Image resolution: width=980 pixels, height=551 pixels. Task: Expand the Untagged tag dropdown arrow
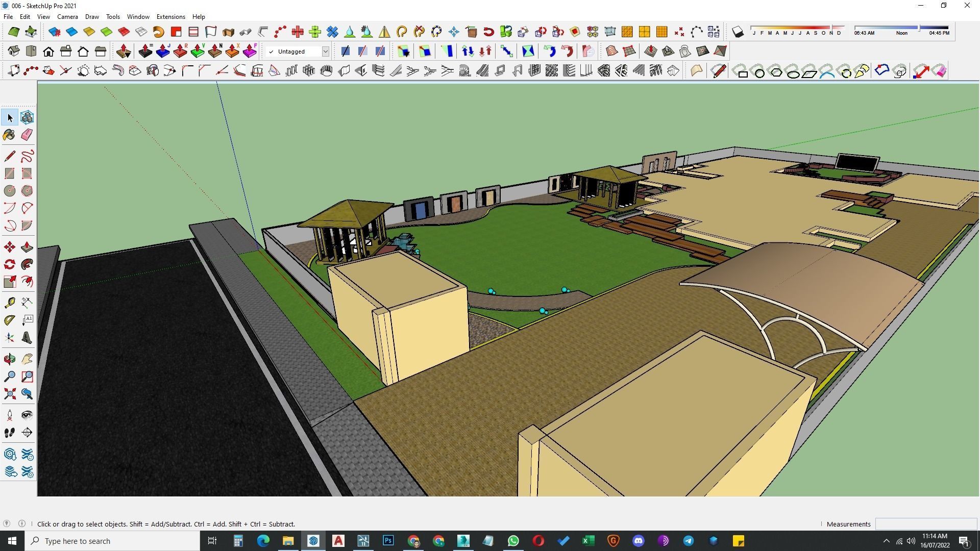point(325,52)
